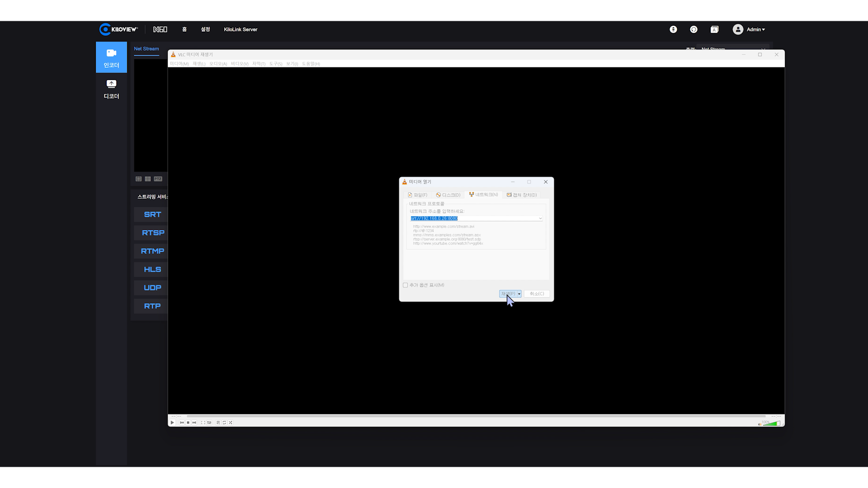The height and width of the screenshot is (488, 868).
Task: Open the 재생 button dropdown arrow
Action: (x=519, y=294)
